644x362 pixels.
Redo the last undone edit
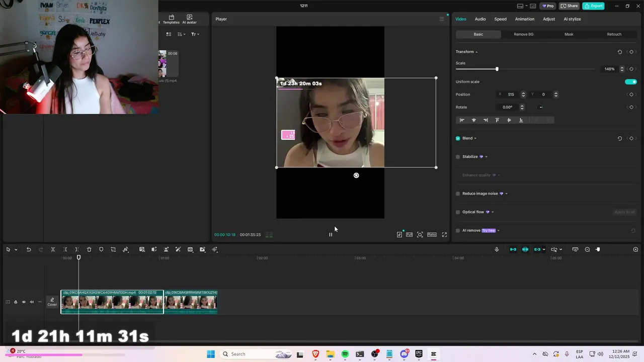pos(41,249)
